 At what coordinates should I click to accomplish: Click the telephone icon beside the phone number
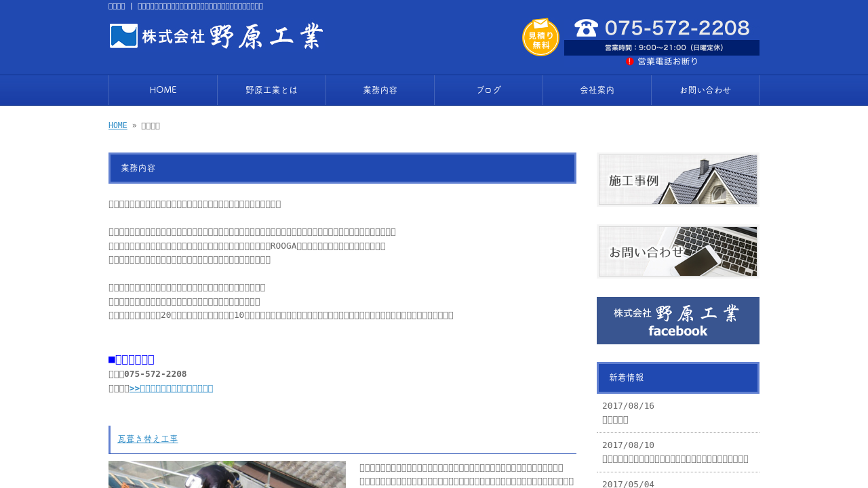586,28
